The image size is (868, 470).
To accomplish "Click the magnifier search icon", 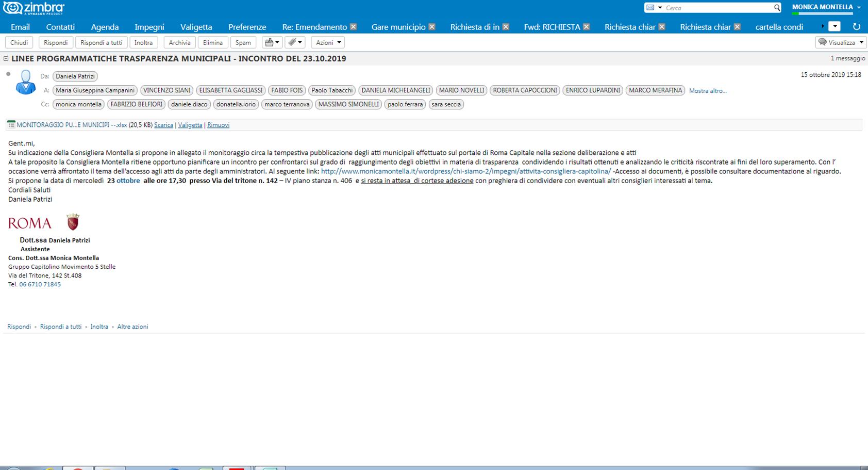I will click(777, 8).
